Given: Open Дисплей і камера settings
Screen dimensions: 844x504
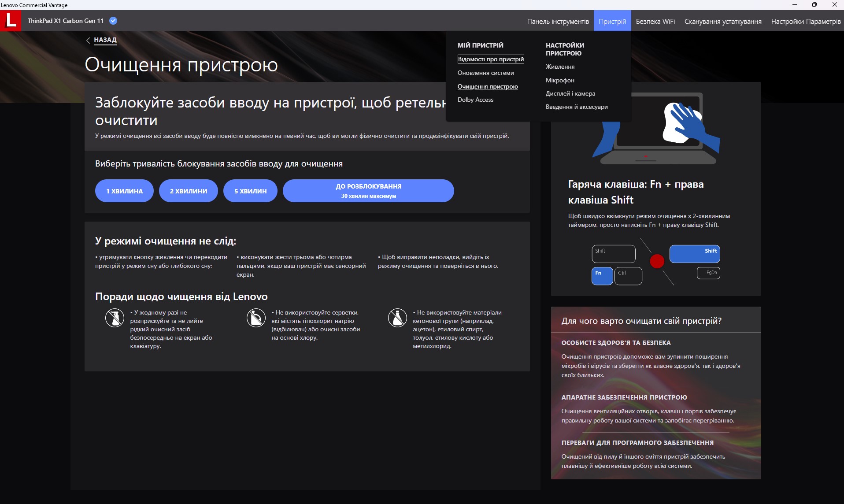Looking at the screenshot, I should click(570, 93).
